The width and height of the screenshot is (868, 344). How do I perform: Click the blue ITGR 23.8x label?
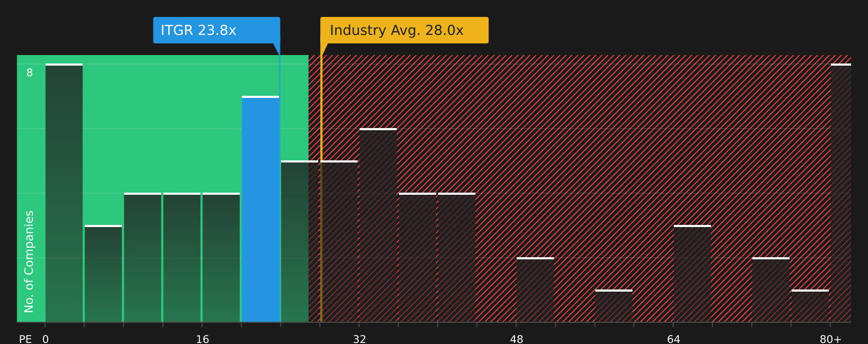tap(216, 30)
